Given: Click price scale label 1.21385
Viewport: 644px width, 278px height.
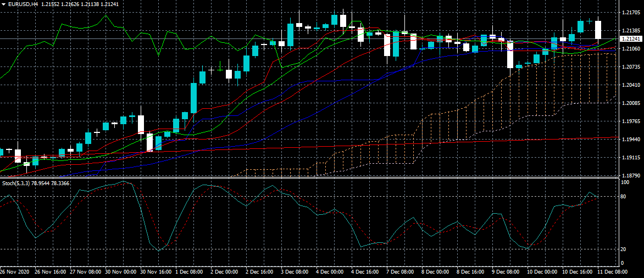Looking at the screenshot, I should (632, 30).
